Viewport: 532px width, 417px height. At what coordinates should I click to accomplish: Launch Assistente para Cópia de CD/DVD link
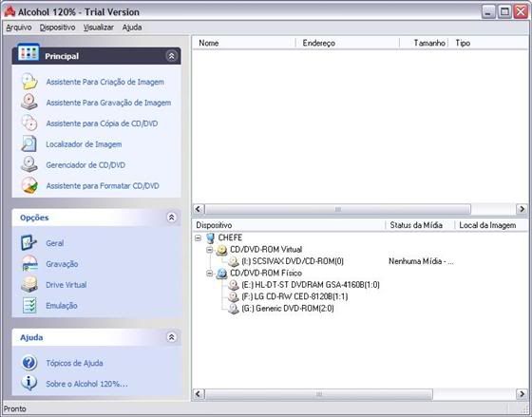click(x=102, y=123)
